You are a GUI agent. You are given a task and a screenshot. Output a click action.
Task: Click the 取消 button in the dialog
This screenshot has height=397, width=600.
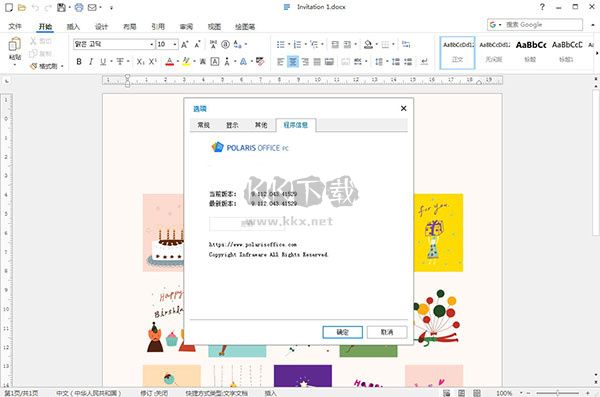387,332
